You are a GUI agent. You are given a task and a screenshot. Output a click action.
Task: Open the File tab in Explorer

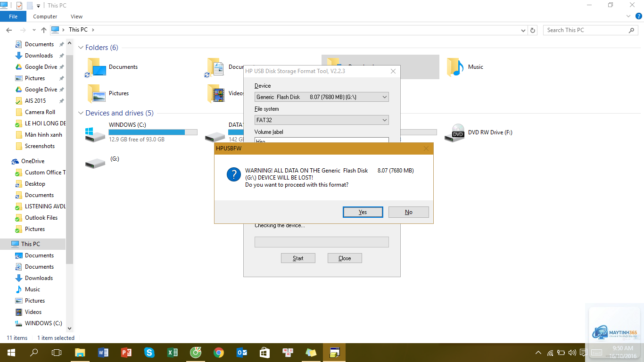point(13,16)
